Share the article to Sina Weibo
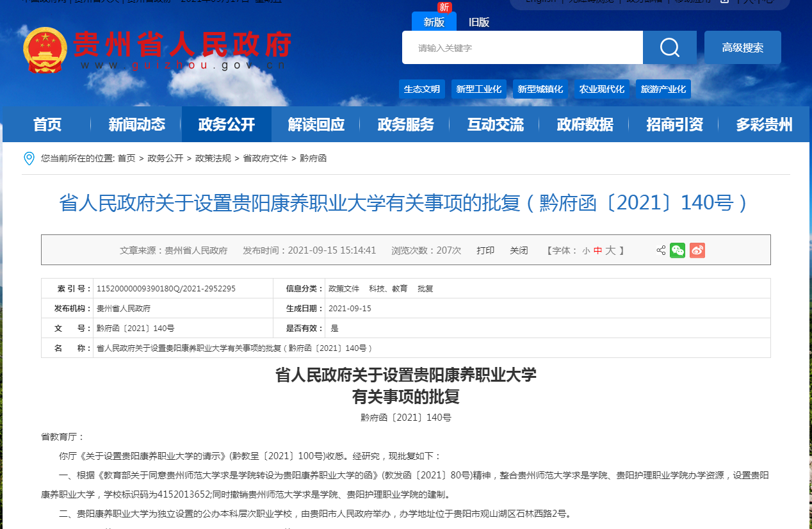 [697, 251]
